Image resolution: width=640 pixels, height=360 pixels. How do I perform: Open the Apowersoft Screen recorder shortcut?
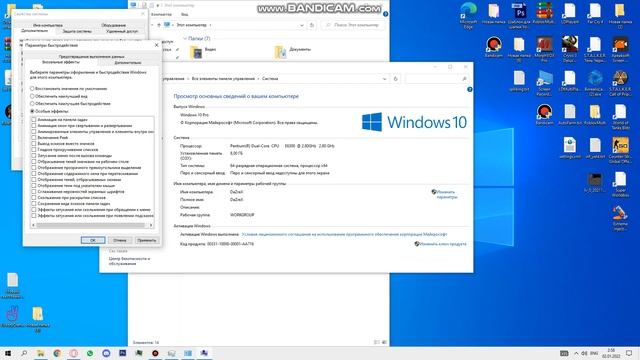(x=620, y=49)
